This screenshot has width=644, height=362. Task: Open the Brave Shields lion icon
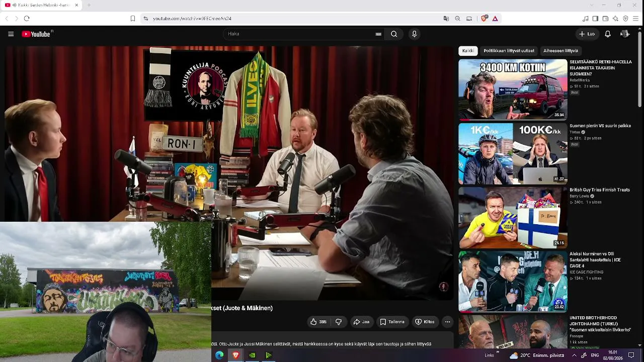(484, 19)
